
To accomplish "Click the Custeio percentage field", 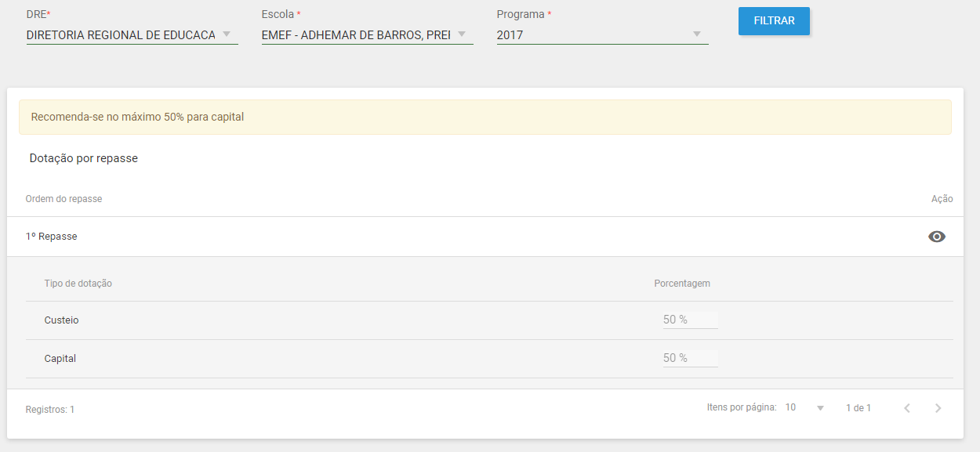I will (690, 320).
